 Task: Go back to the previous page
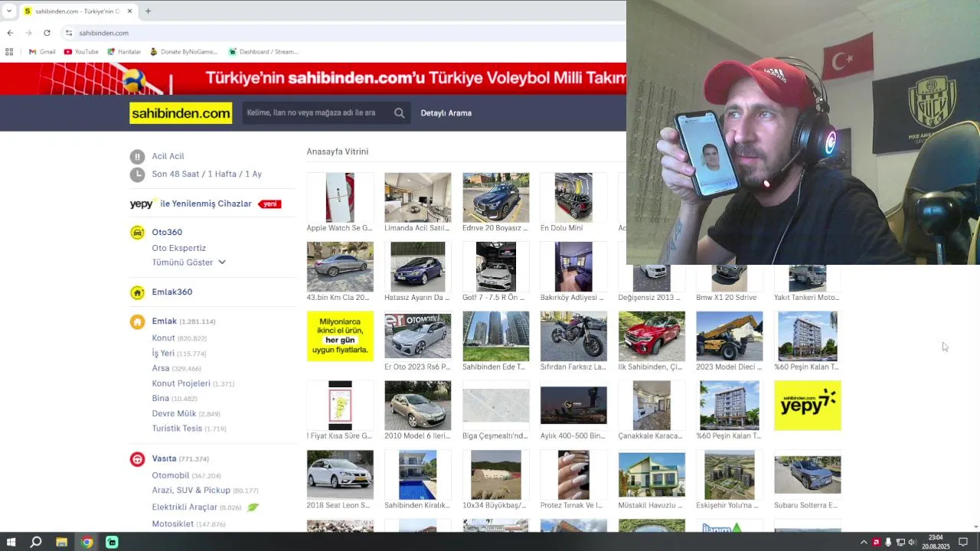(10, 33)
